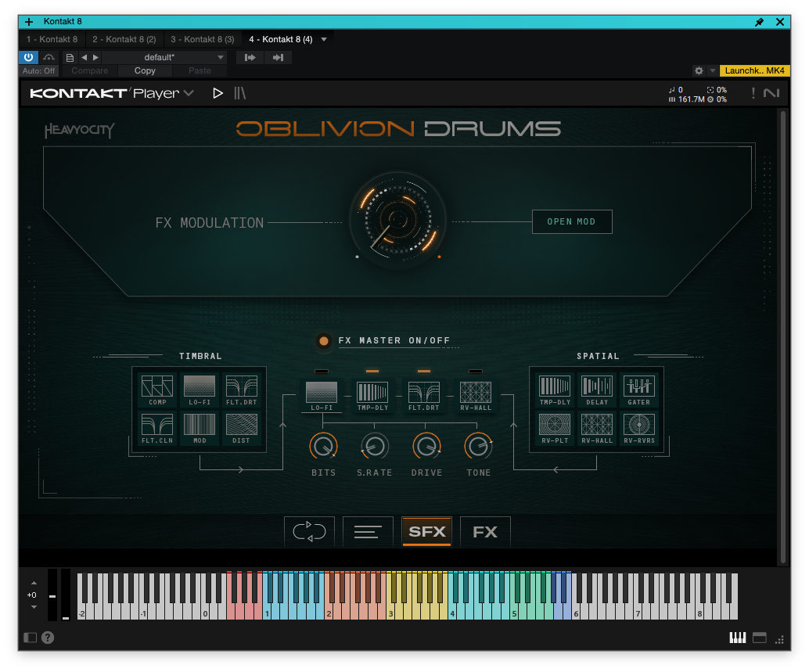Image resolution: width=809 pixels, height=672 pixels.
Task: Select the RV-RVRS spatial effect tile
Action: click(638, 429)
